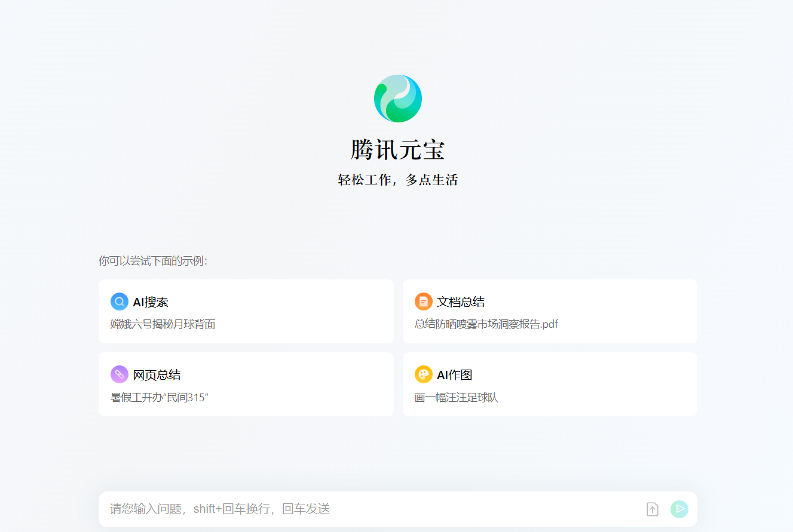793x532 pixels.
Task: Try the 暑假工开办"民间315" example
Action: (x=159, y=397)
